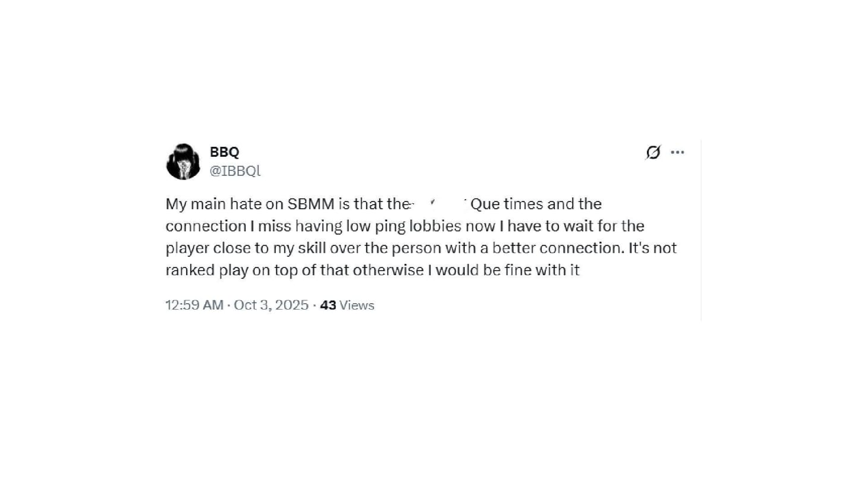
Task: Click the Views count number 43
Action: 327,305
